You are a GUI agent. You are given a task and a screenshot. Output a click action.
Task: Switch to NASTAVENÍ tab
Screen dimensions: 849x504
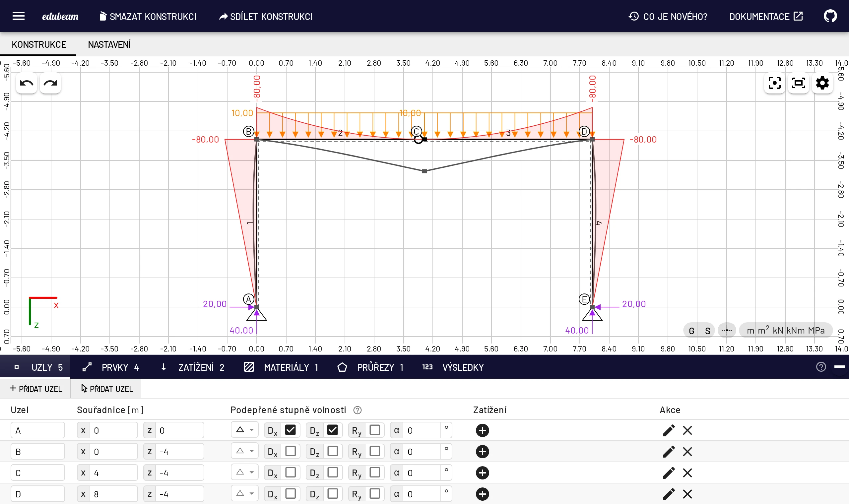click(109, 44)
